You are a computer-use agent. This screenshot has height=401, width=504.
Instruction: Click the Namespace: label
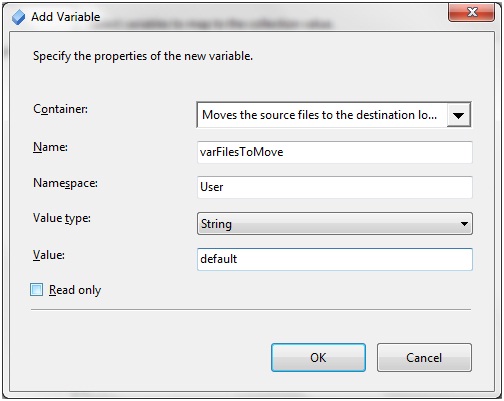65,183
